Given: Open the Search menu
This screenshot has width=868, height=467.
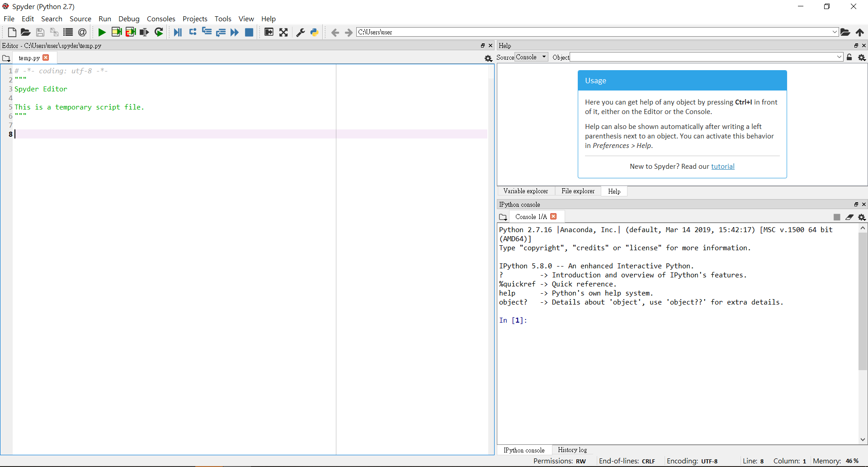Looking at the screenshot, I should (x=52, y=19).
